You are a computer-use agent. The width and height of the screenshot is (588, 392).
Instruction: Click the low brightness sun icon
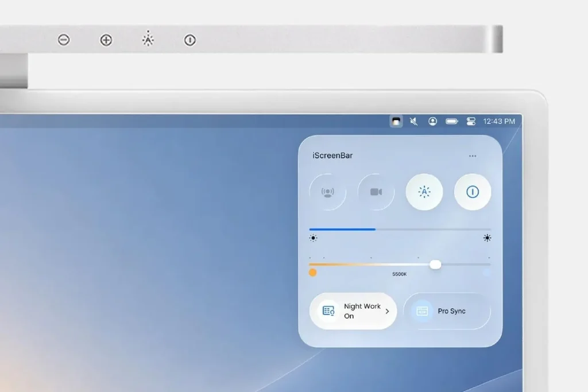313,238
